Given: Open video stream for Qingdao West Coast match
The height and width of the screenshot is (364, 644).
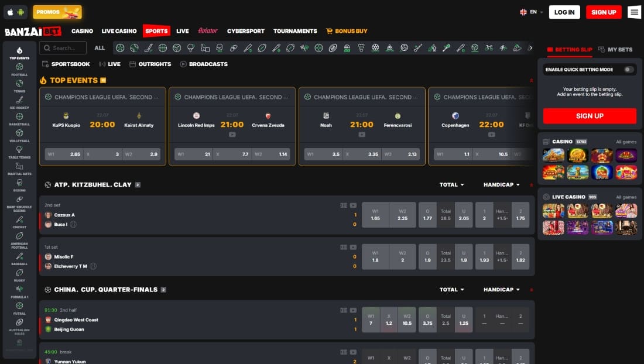Looking at the screenshot, I should [353, 310].
